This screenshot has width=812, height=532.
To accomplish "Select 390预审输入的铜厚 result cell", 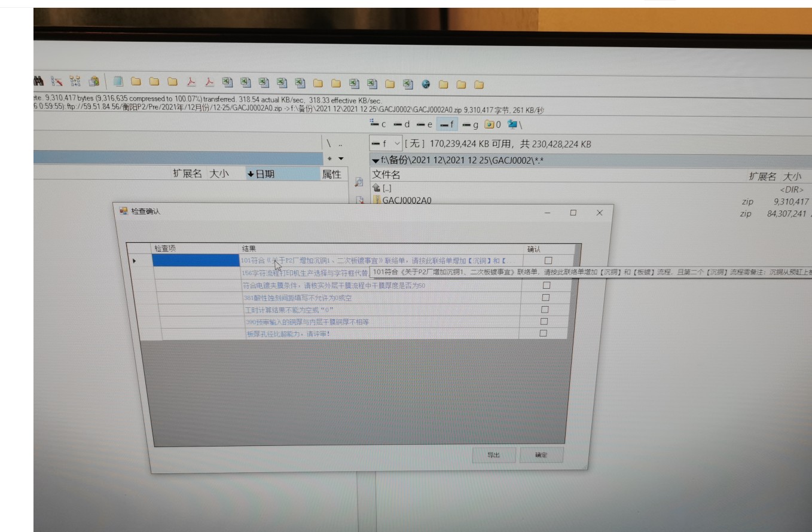I will pos(381,322).
